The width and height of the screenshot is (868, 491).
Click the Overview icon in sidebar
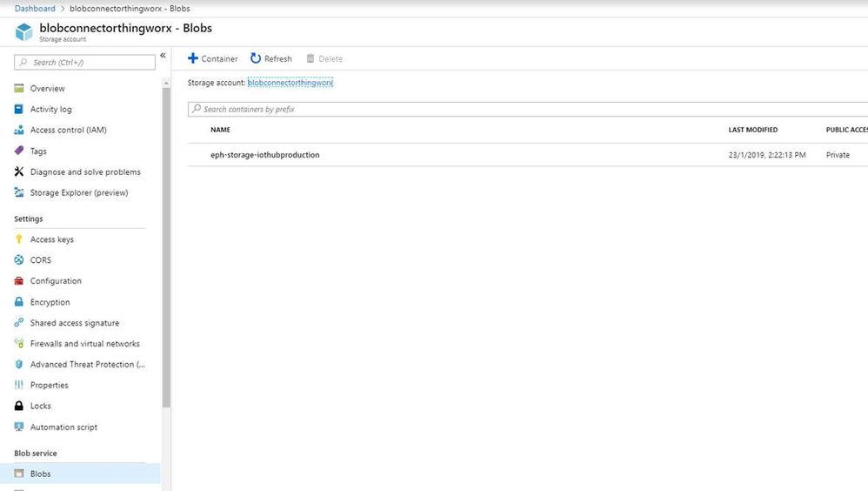pyautogui.click(x=19, y=88)
